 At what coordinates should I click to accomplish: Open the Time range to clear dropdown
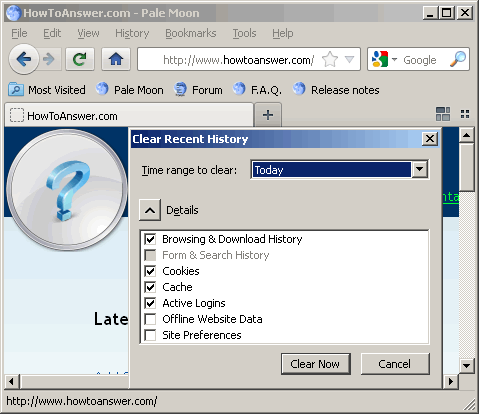point(340,170)
